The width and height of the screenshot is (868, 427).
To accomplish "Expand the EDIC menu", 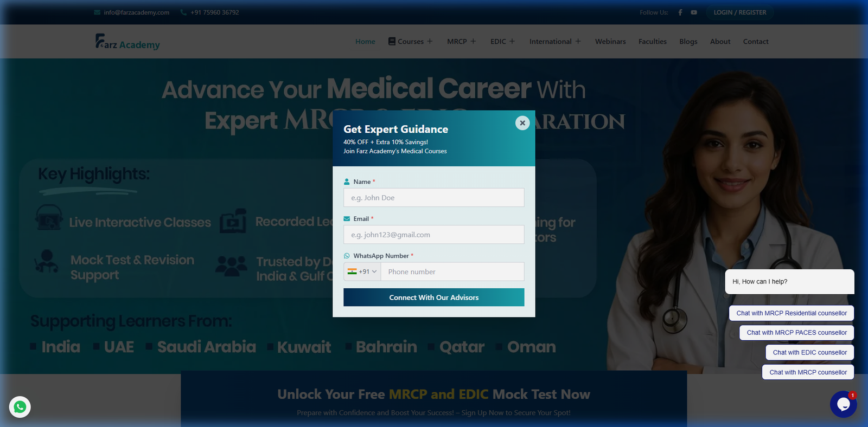I will 512,42.
